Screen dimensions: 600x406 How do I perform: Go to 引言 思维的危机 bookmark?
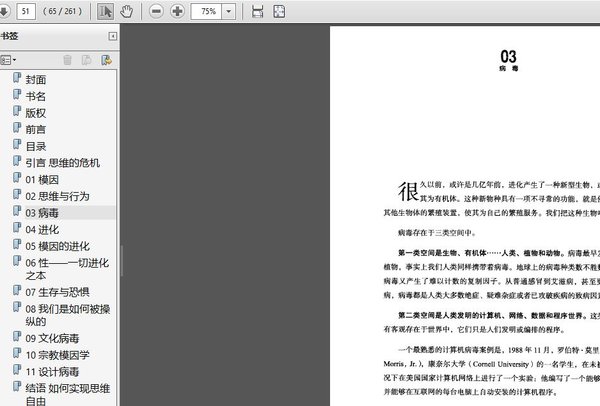click(62, 163)
